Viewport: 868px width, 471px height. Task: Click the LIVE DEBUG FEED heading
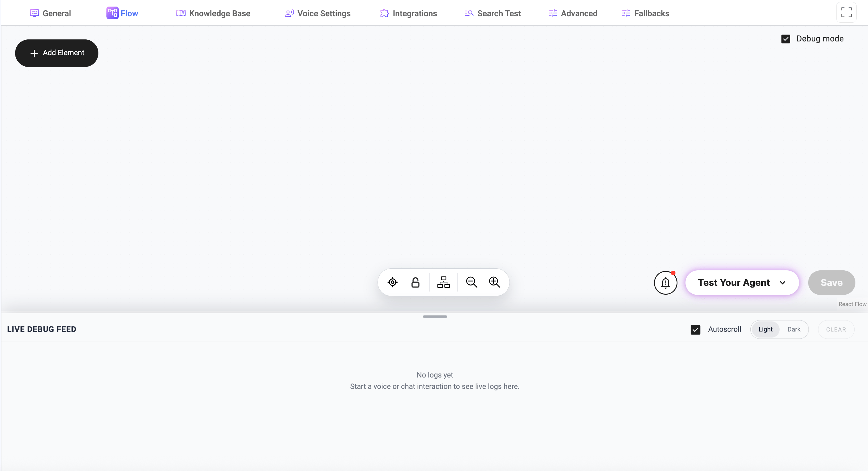click(42, 330)
